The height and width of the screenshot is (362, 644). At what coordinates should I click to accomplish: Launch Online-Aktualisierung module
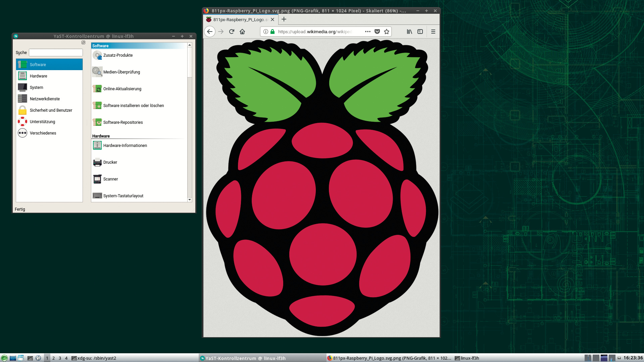[122, 89]
